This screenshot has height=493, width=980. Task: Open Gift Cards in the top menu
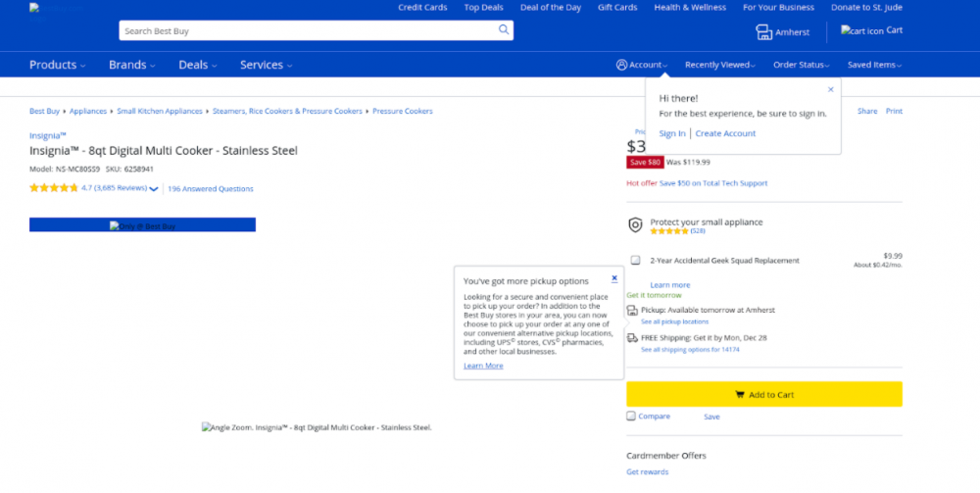[x=617, y=8]
